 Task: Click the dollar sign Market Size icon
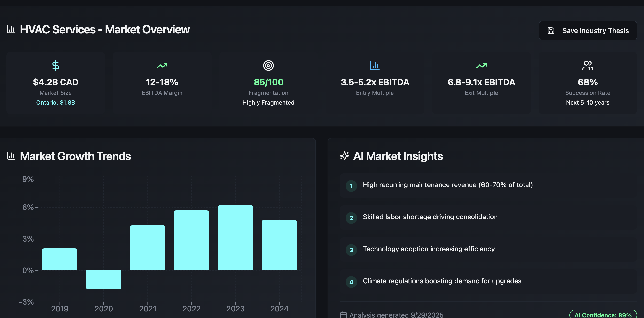coord(55,66)
